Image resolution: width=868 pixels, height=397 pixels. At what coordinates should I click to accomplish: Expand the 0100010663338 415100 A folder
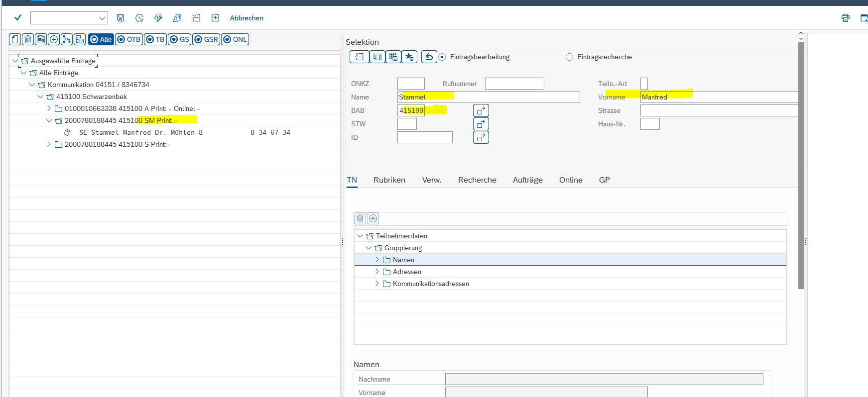[49, 108]
